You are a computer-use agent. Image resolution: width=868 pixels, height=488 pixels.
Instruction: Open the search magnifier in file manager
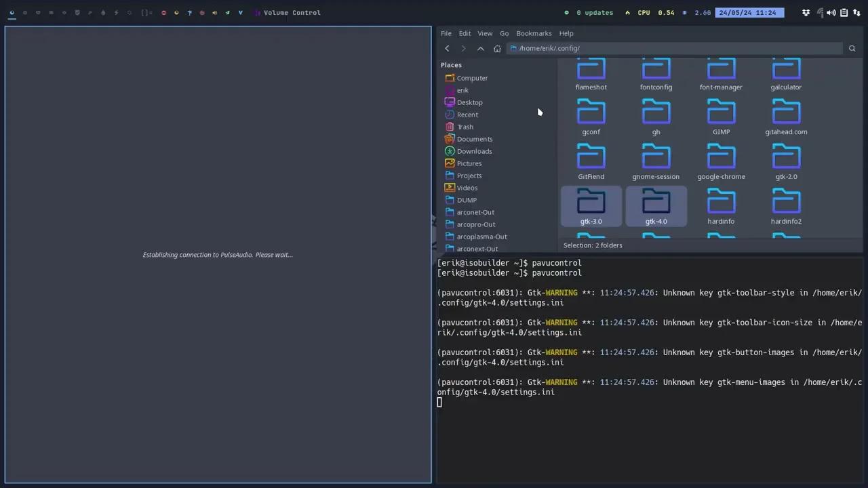[852, 48]
